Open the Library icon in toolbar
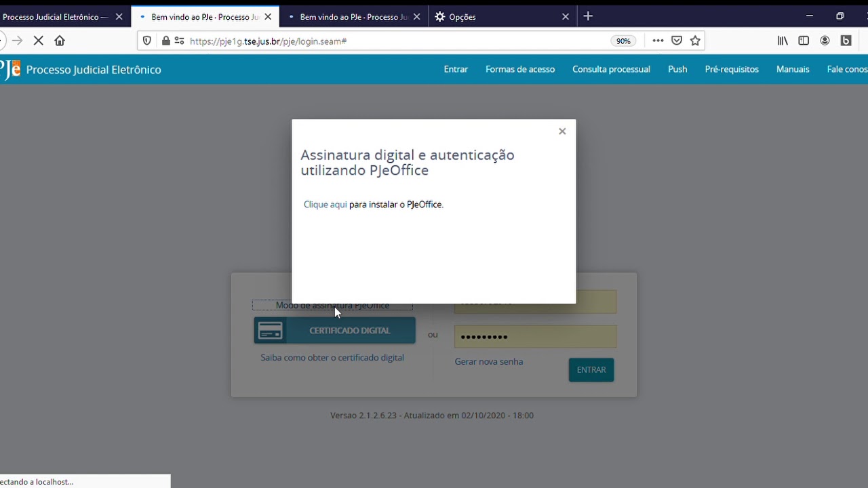Viewport: 868px width, 488px height. (x=783, y=41)
